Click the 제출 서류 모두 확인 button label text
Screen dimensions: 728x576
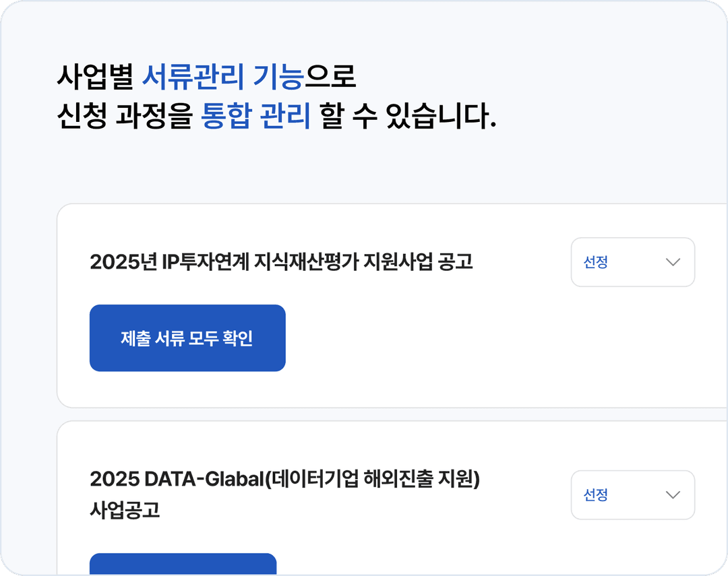coord(187,338)
